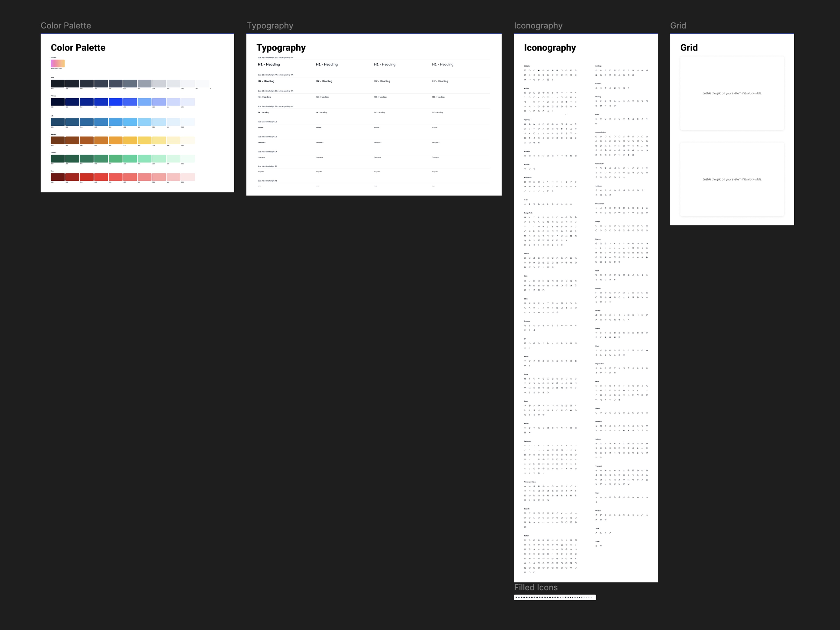Screen dimensions: 840x630
Task: Click first icon in Analytics section
Action: (x=525, y=156)
